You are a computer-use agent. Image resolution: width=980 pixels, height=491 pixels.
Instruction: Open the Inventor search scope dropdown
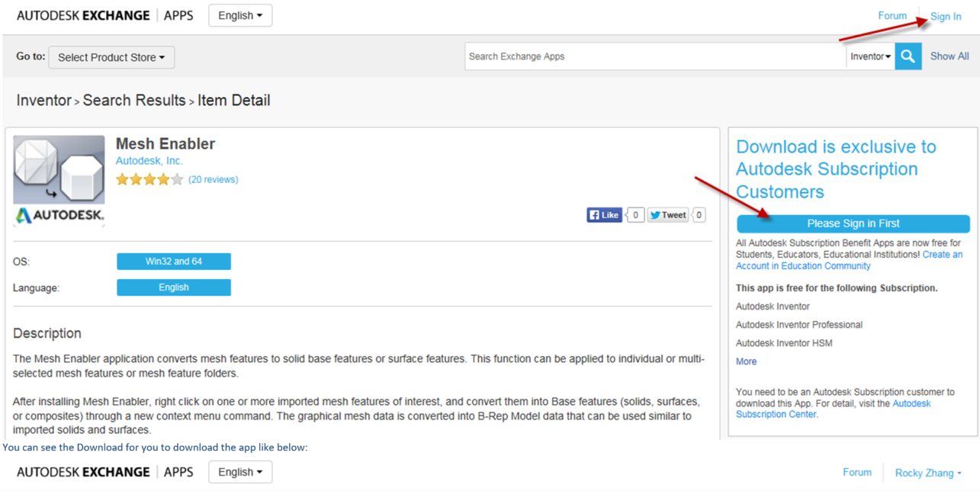click(x=870, y=56)
